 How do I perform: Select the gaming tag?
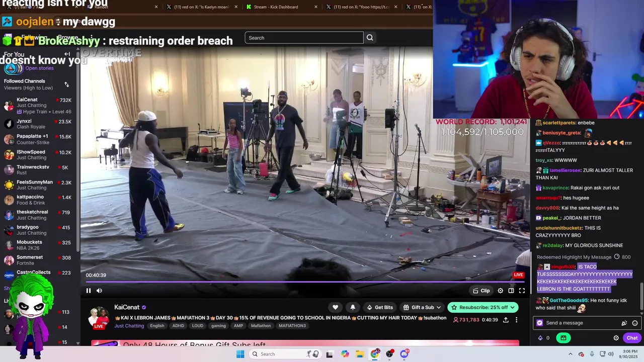tap(218, 326)
